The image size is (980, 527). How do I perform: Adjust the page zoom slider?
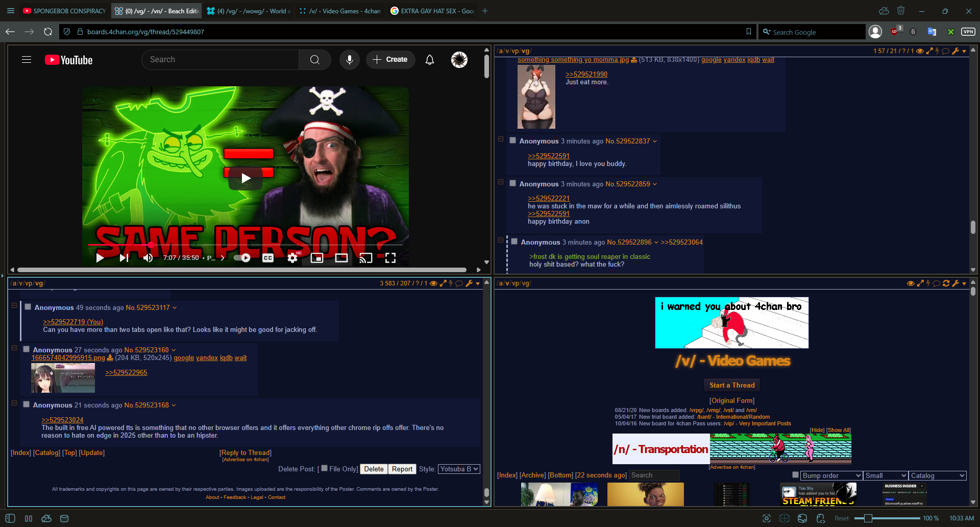click(887, 518)
